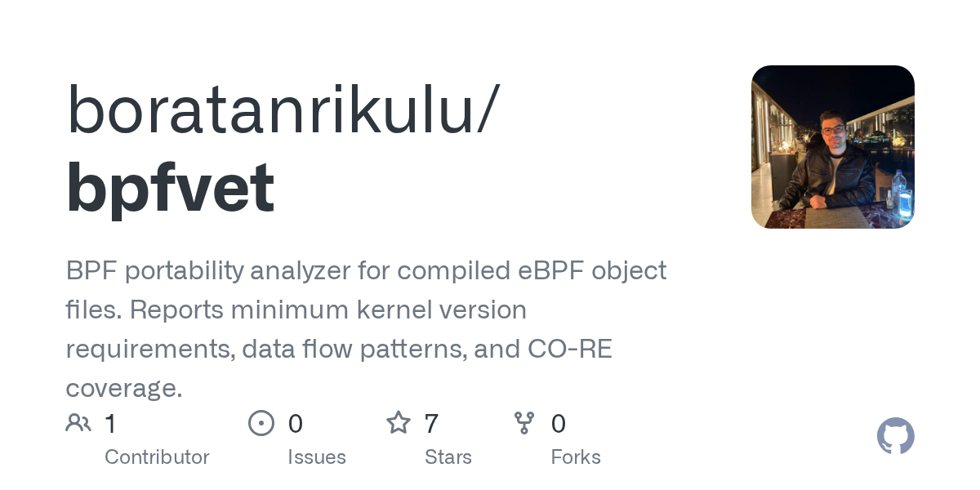Click the Forks label text

576,457
